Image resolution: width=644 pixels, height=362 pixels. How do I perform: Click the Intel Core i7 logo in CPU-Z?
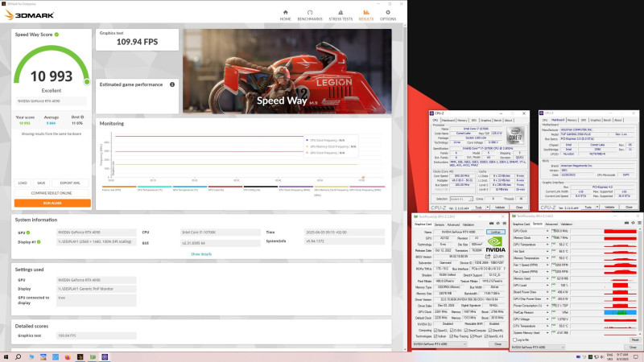515,135
